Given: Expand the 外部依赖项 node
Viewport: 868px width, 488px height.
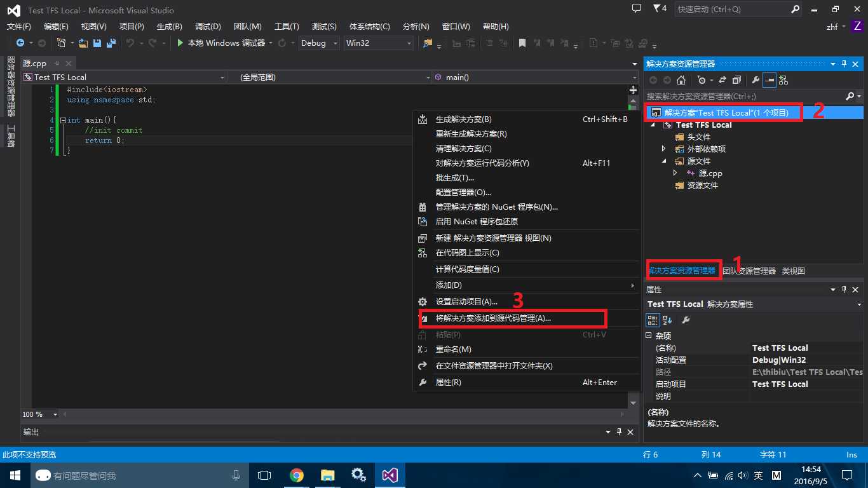Looking at the screenshot, I should tap(664, 149).
